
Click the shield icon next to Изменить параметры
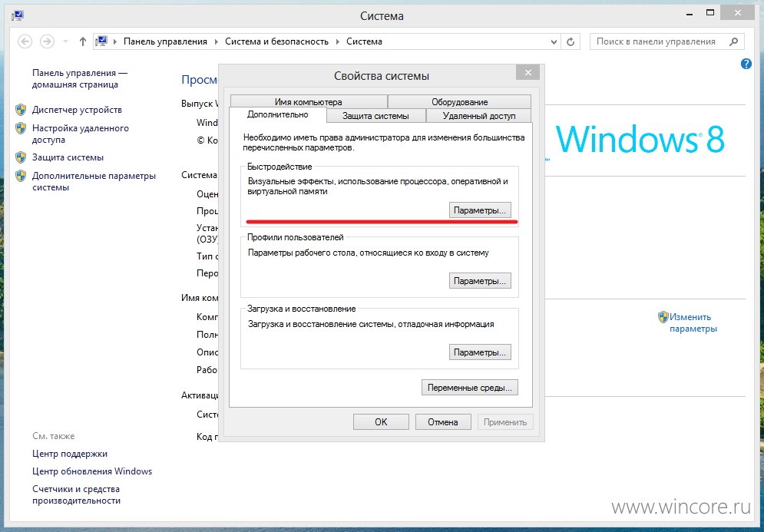(x=663, y=317)
